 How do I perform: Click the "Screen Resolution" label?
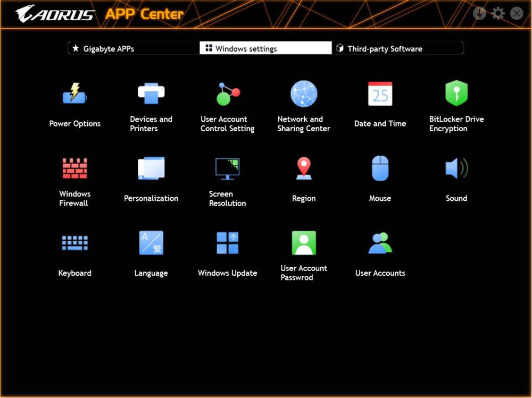click(227, 198)
